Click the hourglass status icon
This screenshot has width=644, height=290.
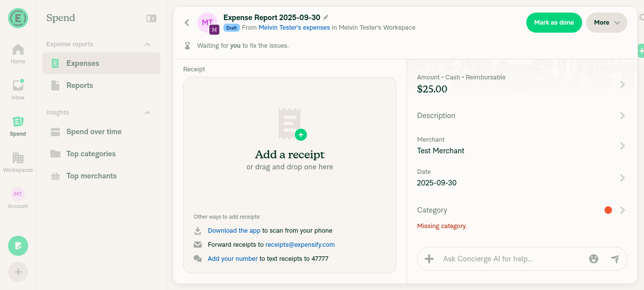click(x=187, y=46)
